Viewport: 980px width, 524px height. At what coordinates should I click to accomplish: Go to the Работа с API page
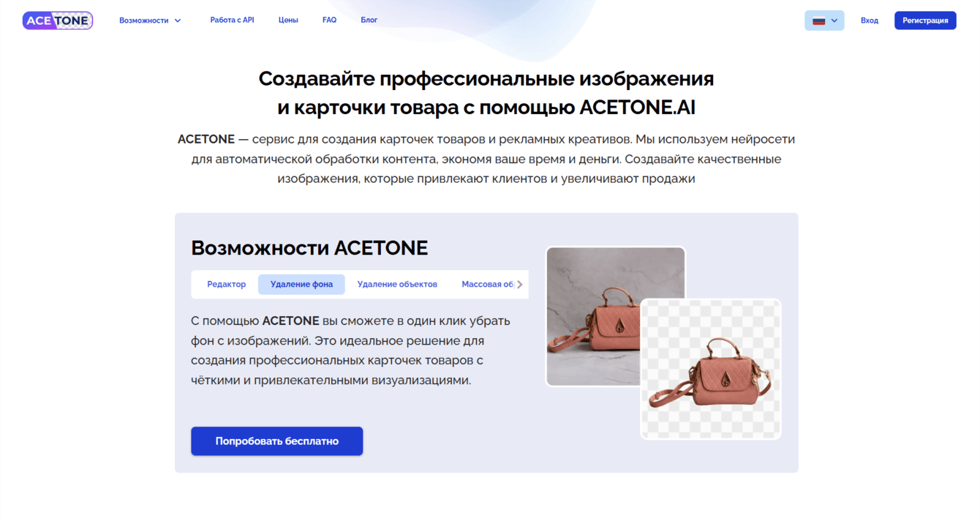[232, 20]
